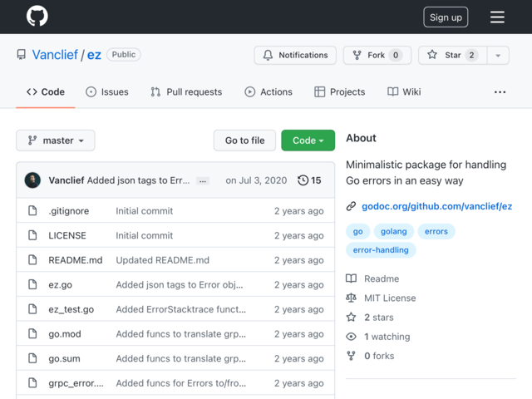Click the commit history clock icon

point(303,180)
